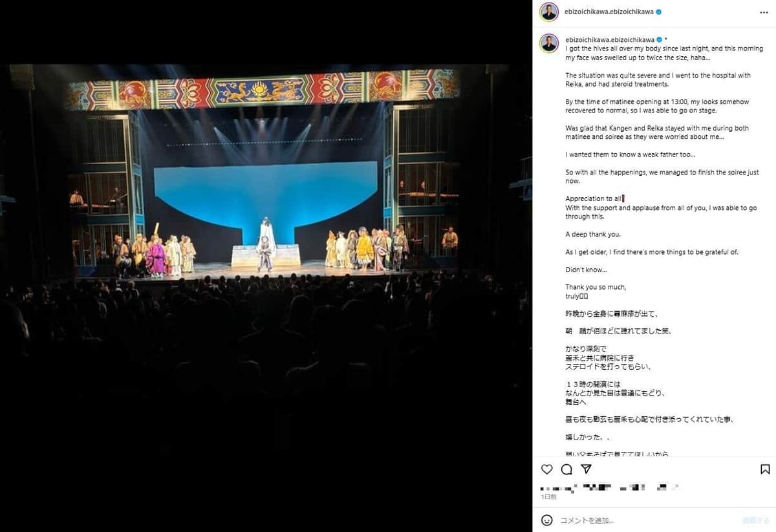Click the verified badge next to the caption username
The width and height of the screenshot is (776, 532).
658,39
